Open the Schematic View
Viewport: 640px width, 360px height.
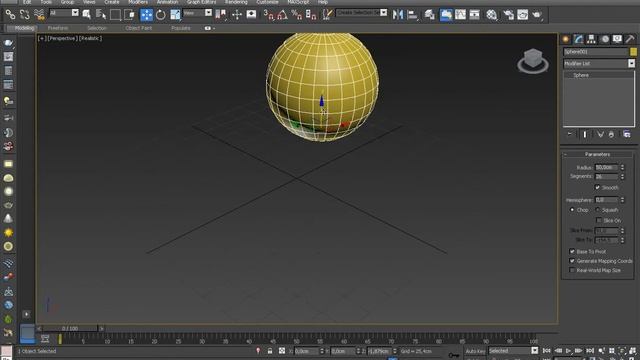pos(475,15)
